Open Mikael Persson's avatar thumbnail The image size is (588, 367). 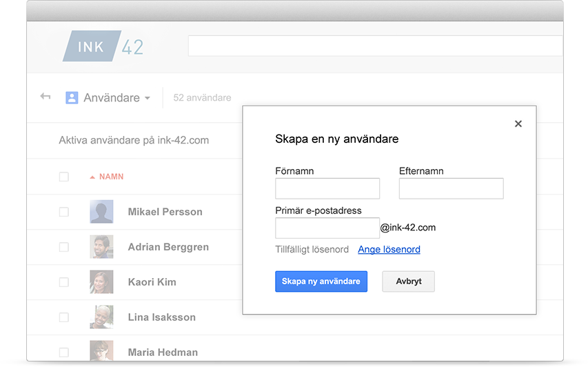(101, 212)
